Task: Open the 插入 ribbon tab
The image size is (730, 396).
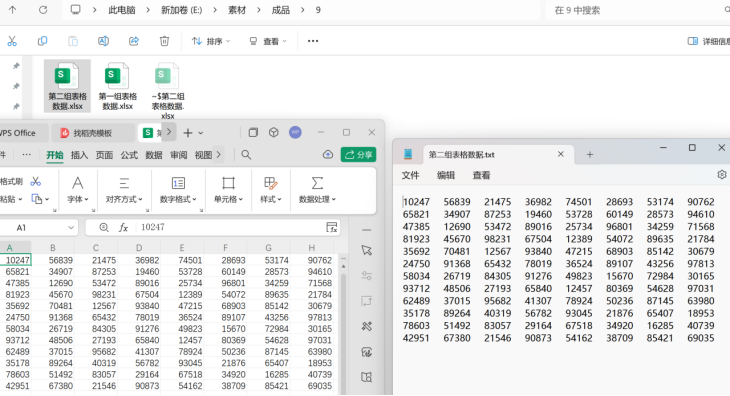Action: coord(79,155)
